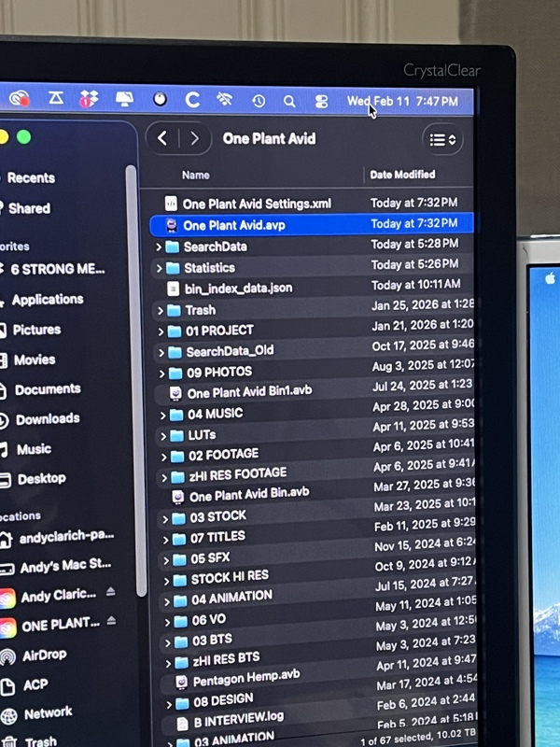Click the Finder forward navigation arrow
The image size is (560, 747).
tap(194, 138)
